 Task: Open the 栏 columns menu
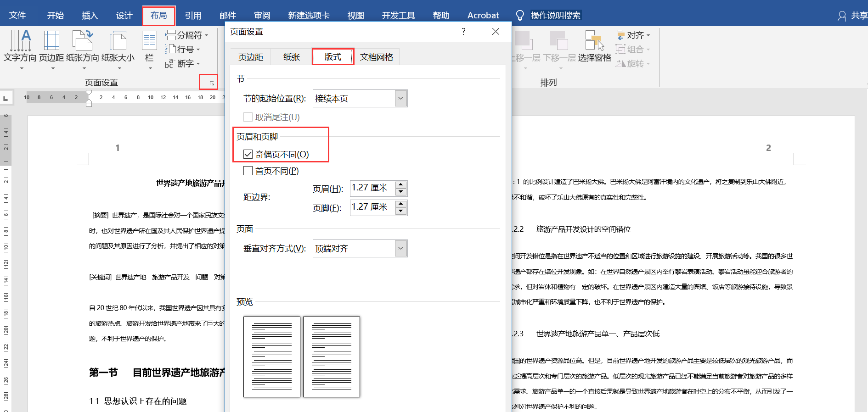click(149, 50)
